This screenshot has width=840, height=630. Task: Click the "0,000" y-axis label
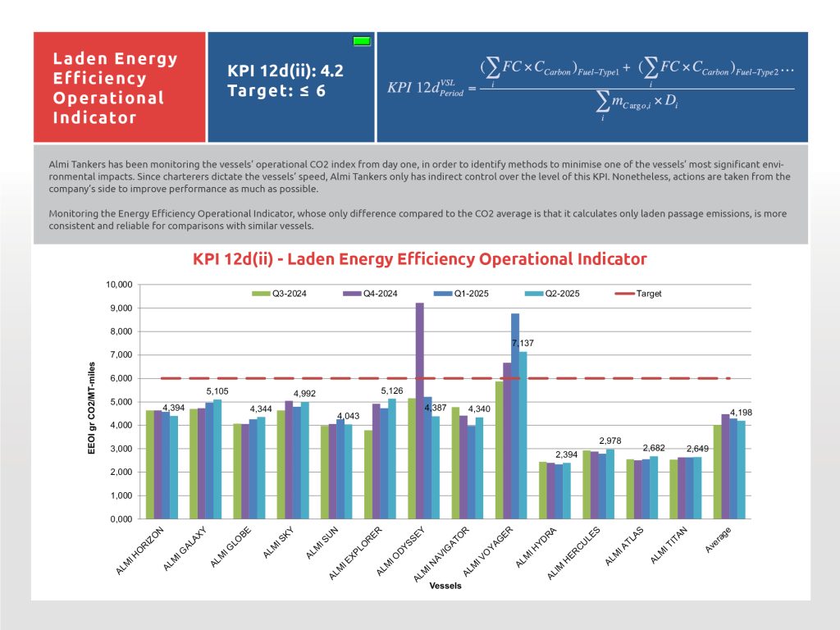click(121, 519)
